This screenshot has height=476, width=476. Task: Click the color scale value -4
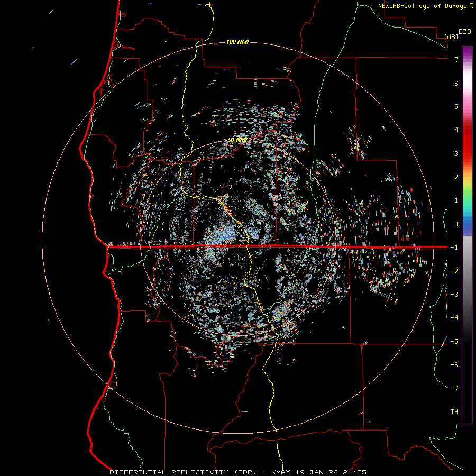coord(454,317)
